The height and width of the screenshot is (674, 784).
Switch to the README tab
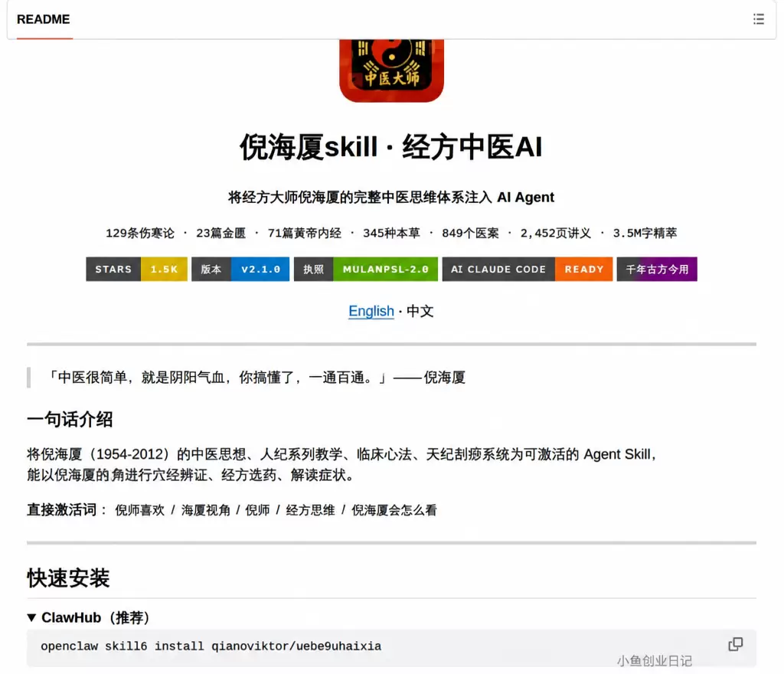[44, 19]
